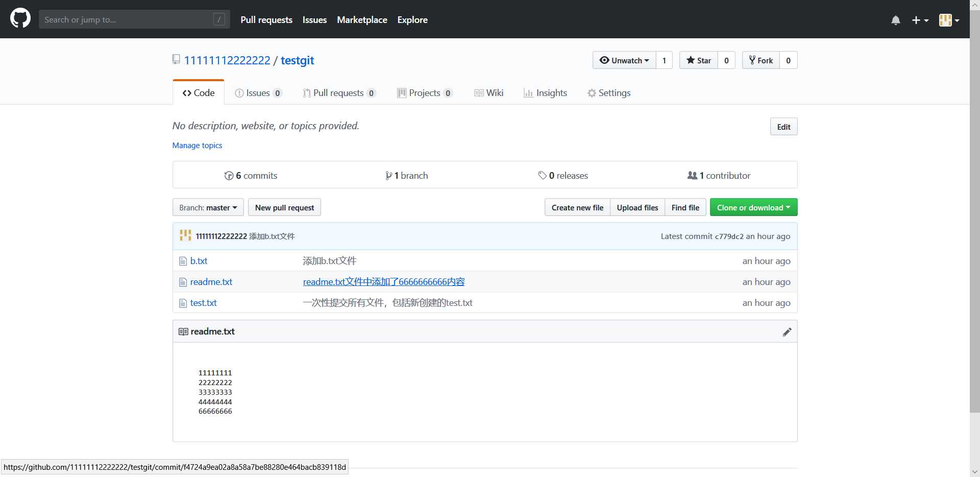Click the watchers count 1
Viewport: 980px width, 477px height.
[664, 60]
